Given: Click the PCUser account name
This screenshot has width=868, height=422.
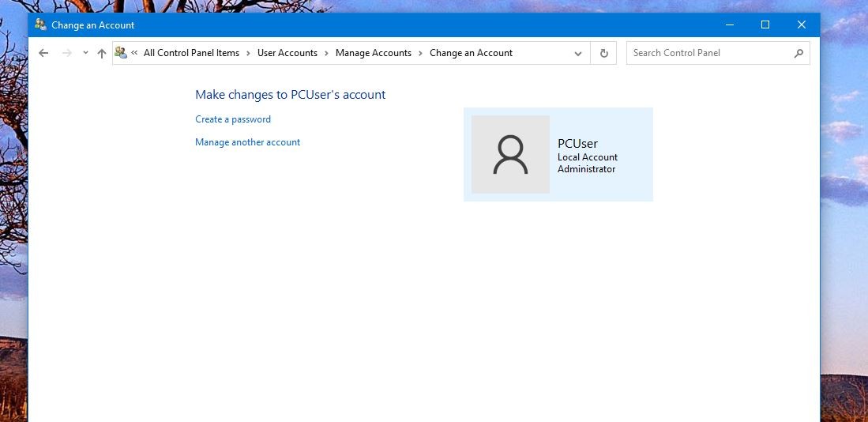Looking at the screenshot, I should (578, 144).
